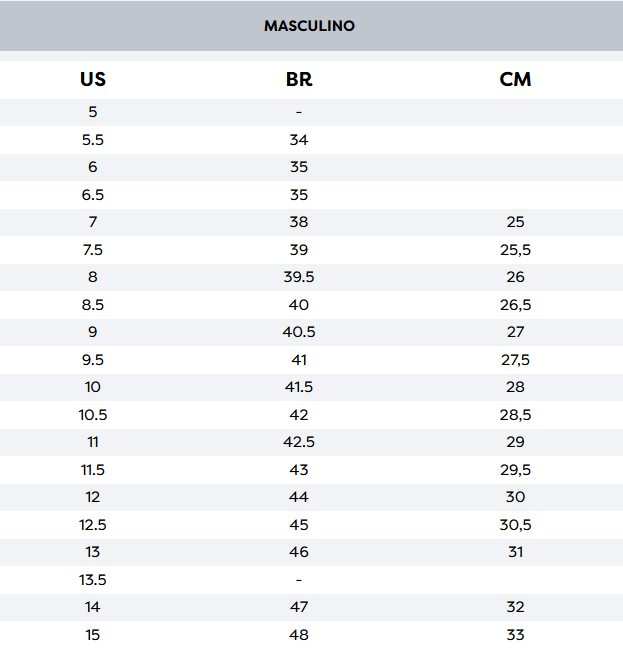This screenshot has height=648, width=623.
Task: Select BR size 47 cell
Action: 299,607
